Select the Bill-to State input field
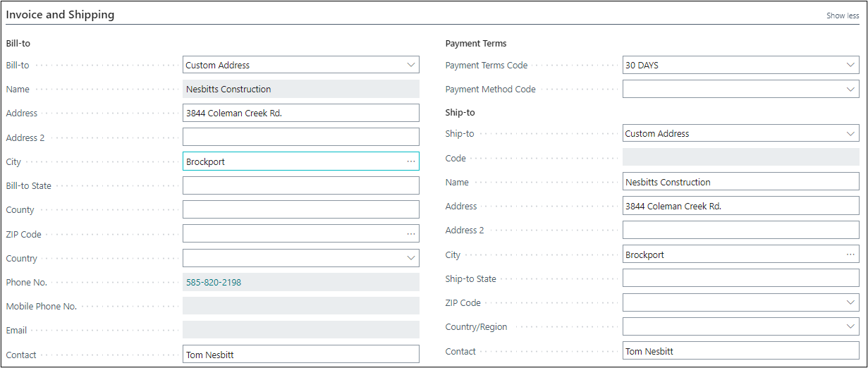This screenshot has height=368, width=868. pyautogui.click(x=300, y=185)
